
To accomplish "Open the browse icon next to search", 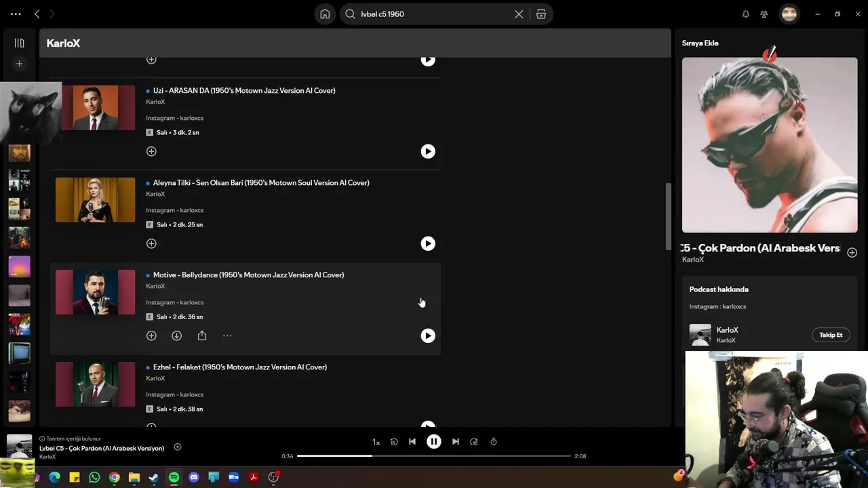I will tap(541, 14).
